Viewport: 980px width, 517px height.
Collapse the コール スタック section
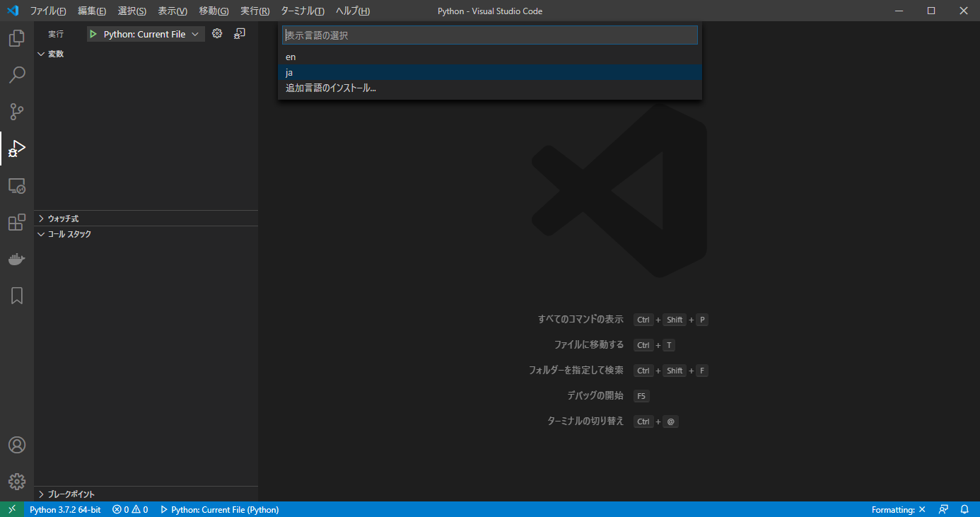coord(146,234)
